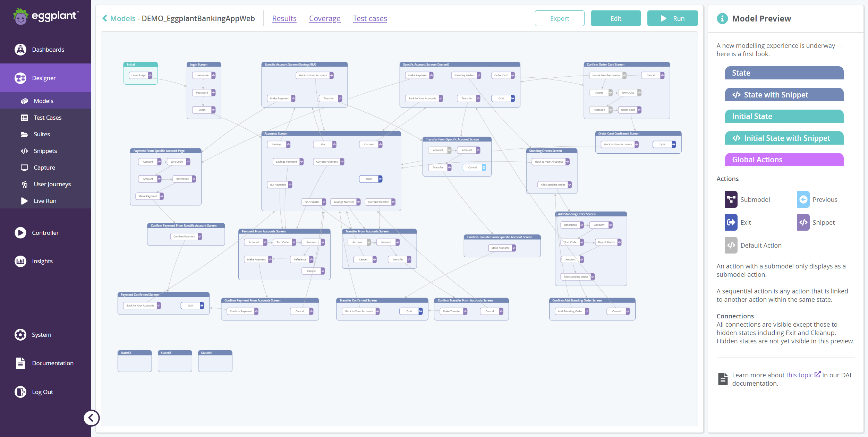Click the Live Run play icon
868x437 pixels.
(x=24, y=201)
